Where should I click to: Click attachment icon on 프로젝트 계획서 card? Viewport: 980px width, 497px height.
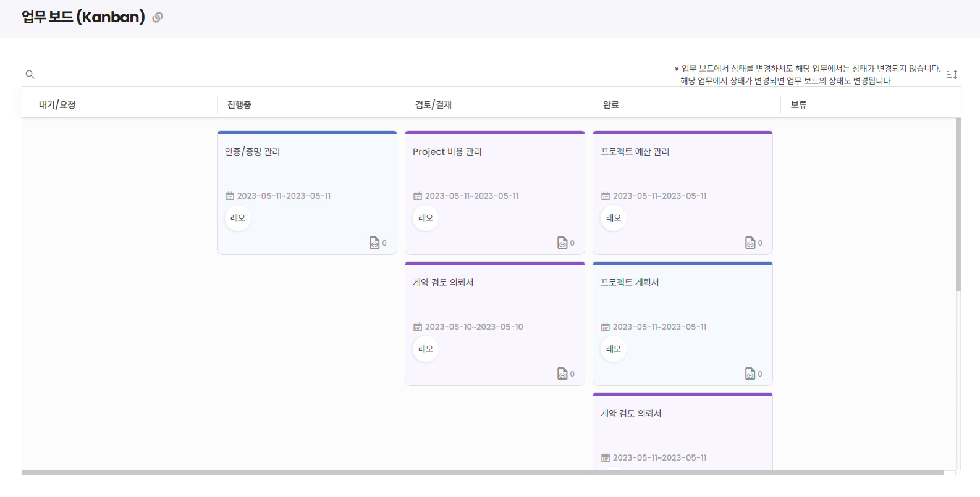[x=750, y=374]
